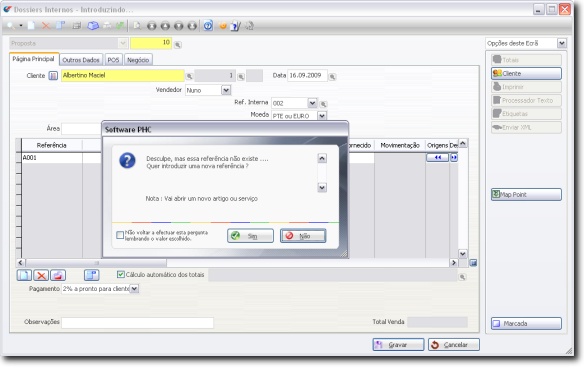The image size is (584, 368).
Task: Open the arrow beside the search toolbar icon
Action: click(x=21, y=26)
